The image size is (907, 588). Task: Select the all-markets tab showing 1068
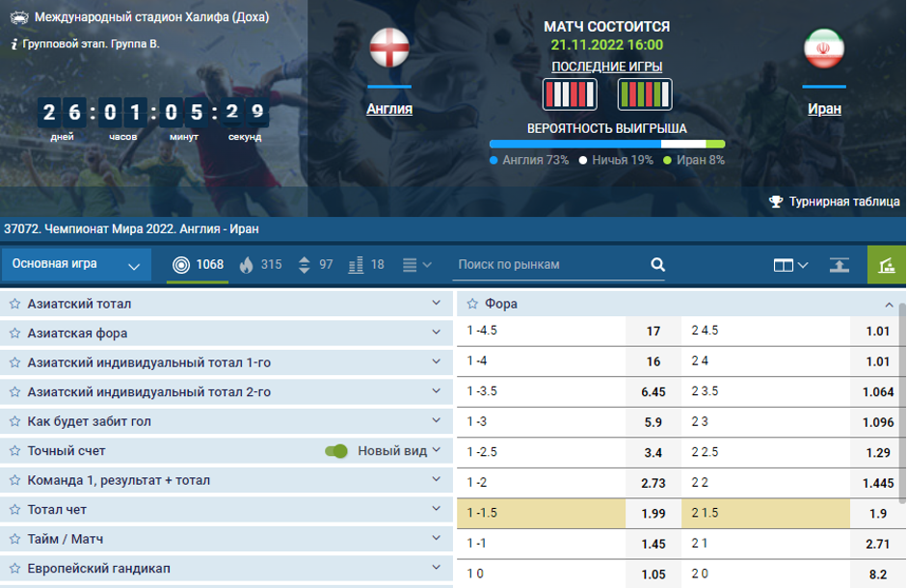pos(198,265)
